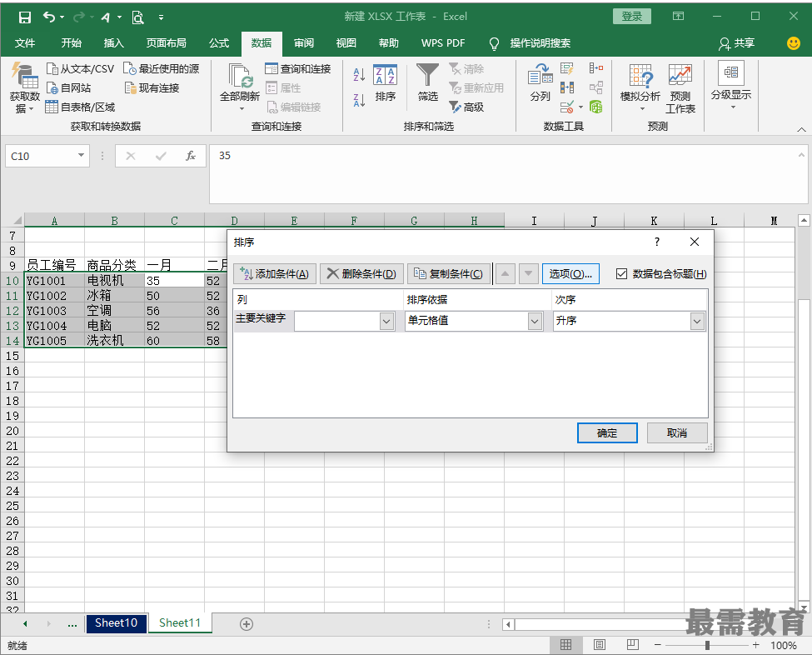Open Outline (分级显示) group
The image size is (812, 655).
[x=731, y=86]
